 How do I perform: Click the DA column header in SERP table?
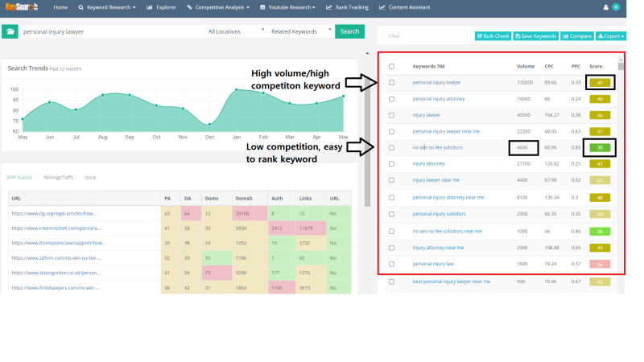point(188,198)
